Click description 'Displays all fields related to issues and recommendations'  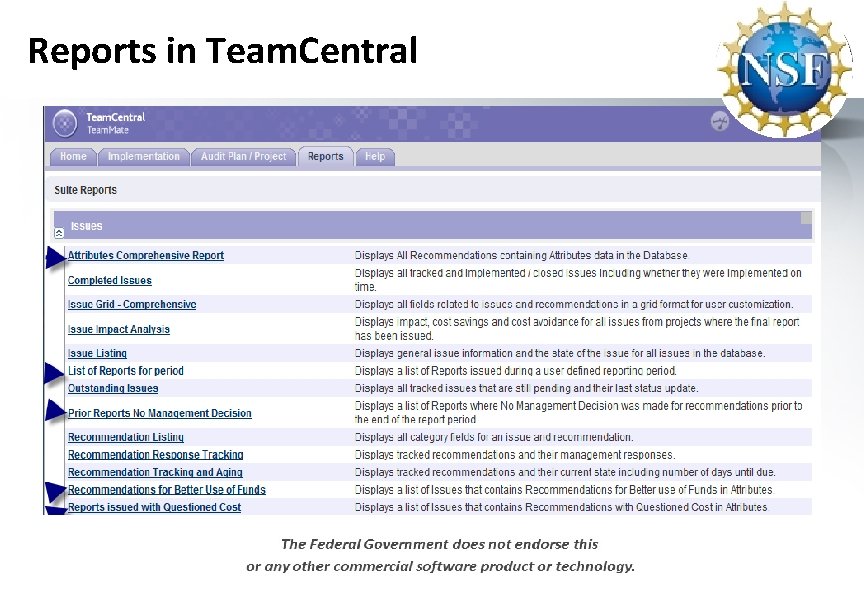click(574, 304)
